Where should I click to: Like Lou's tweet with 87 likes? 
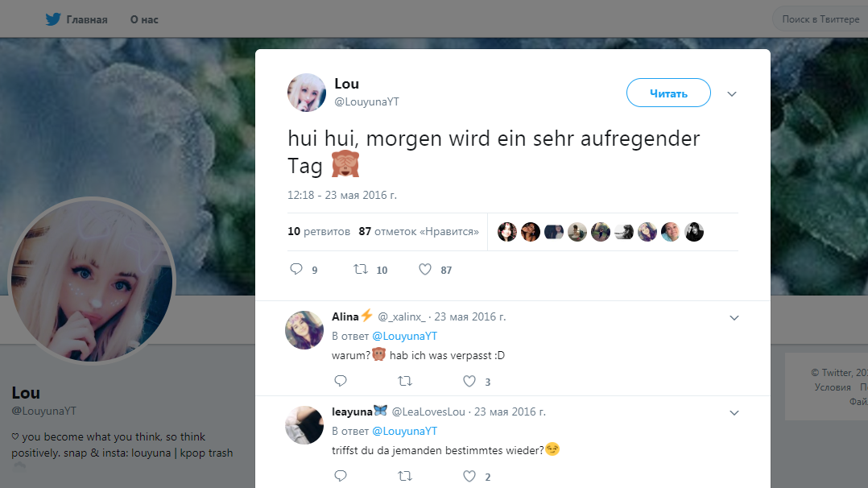pos(424,269)
